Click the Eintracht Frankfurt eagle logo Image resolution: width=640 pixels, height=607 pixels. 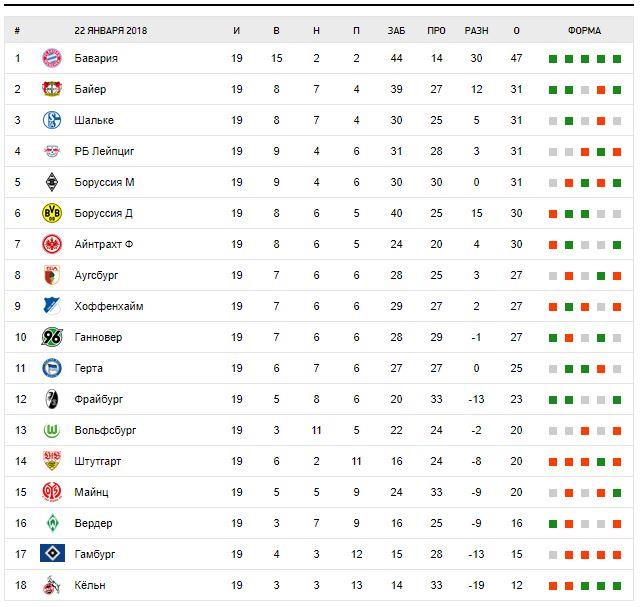[x=52, y=244]
